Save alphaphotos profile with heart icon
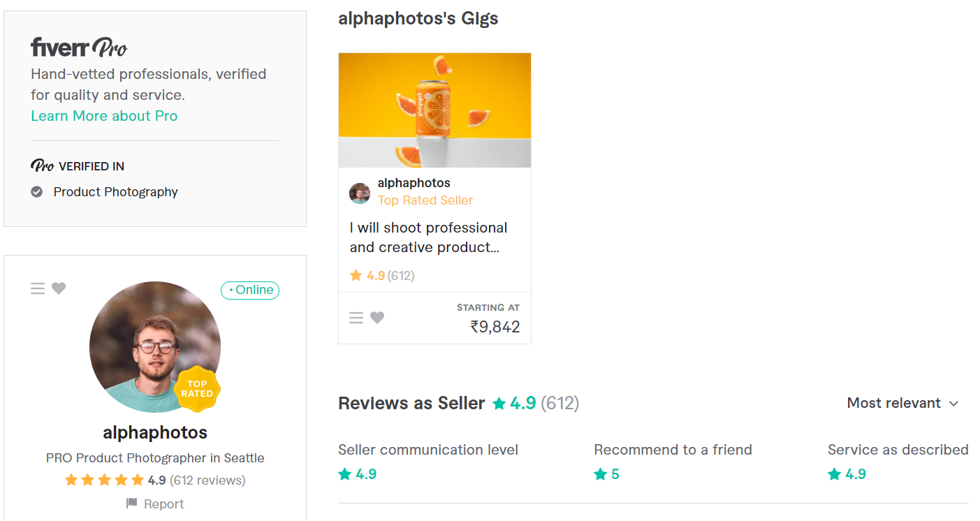The height and width of the screenshot is (521, 980). tap(59, 288)
